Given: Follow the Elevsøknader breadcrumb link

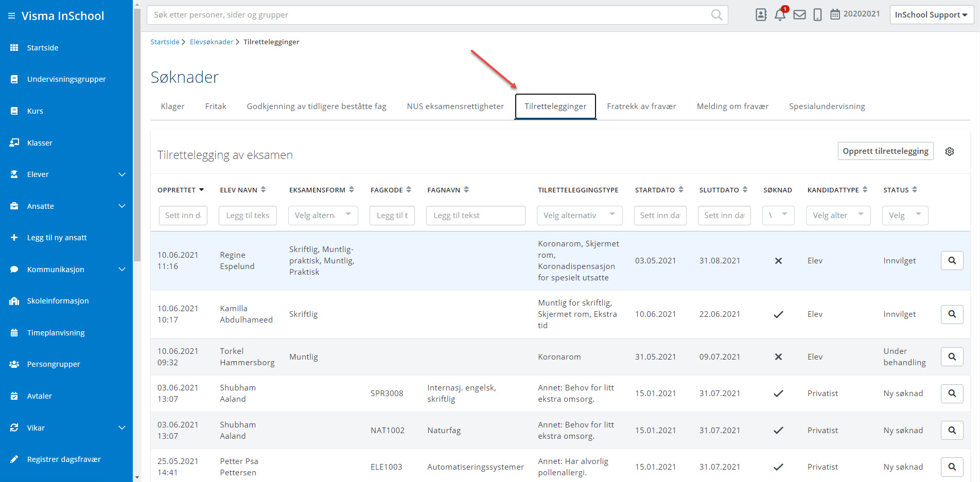Looking at the screenshot, I should point(212,42).
